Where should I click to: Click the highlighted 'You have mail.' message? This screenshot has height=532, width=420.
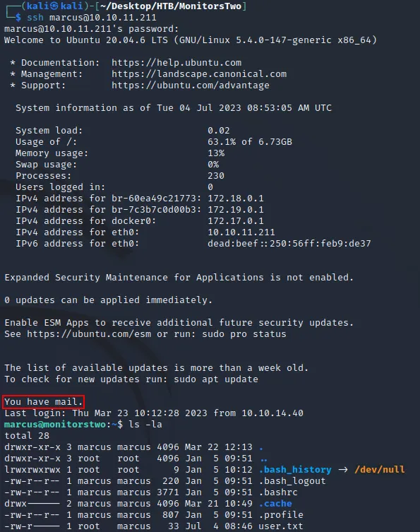pyautogui.click(x=43, y=402)
